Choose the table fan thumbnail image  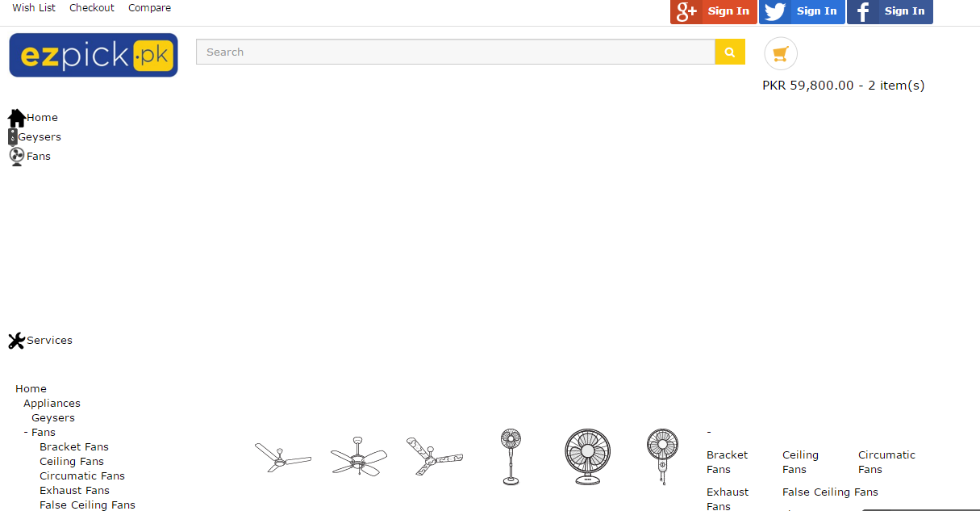(587, 457)
